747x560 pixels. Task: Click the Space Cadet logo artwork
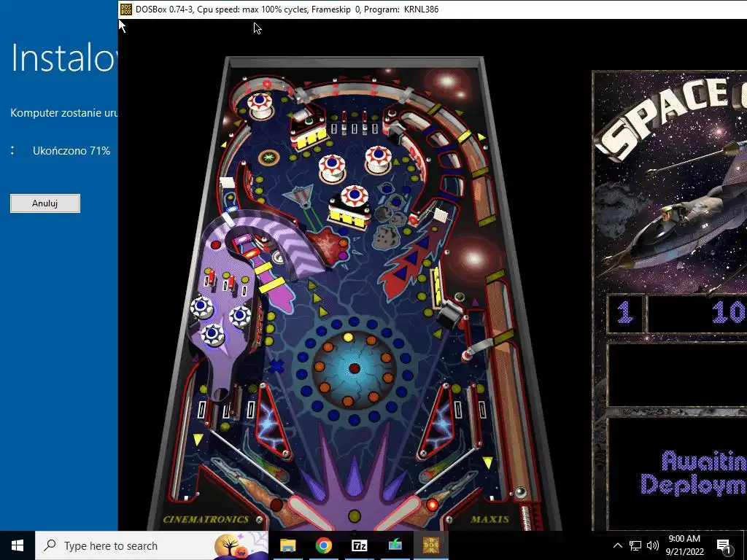point(671,181)
